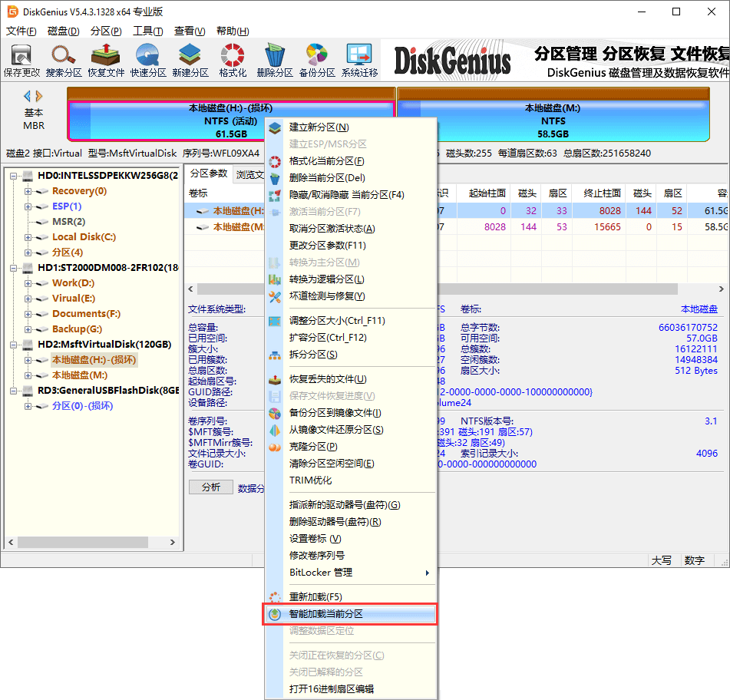Viewport: 730px width, 700px height.
Task: Click the 转换为逻辑分区 icon
Action: point(275,279)
